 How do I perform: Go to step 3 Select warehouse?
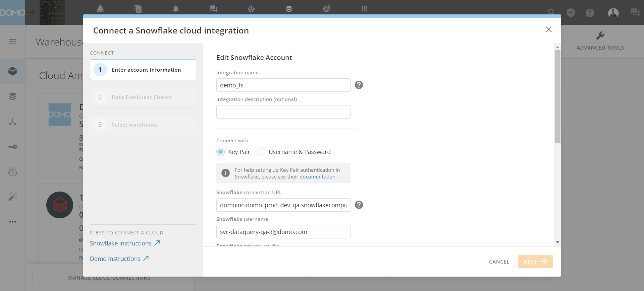pyautogui.click(x=143, y=125)
